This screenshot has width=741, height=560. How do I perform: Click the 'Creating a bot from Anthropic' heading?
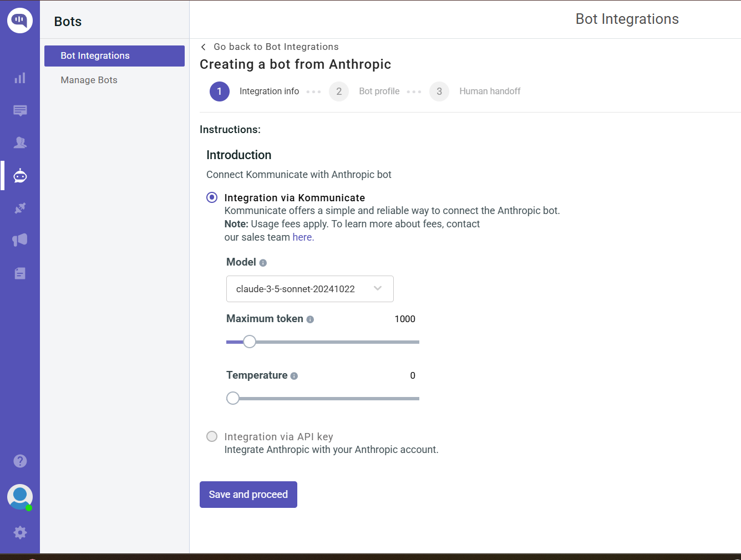[296, 64]
